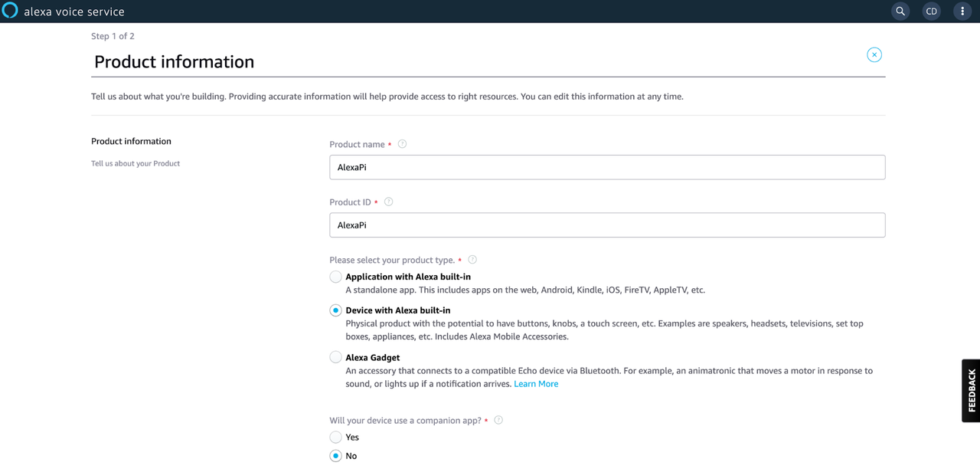
Task: Click the companion app help icon
Action: click(498, 420)
